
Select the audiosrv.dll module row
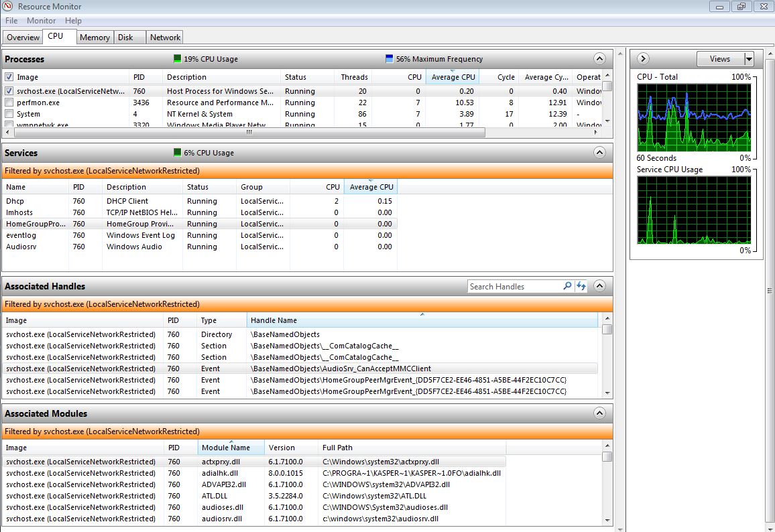click(x=254, y=519)
